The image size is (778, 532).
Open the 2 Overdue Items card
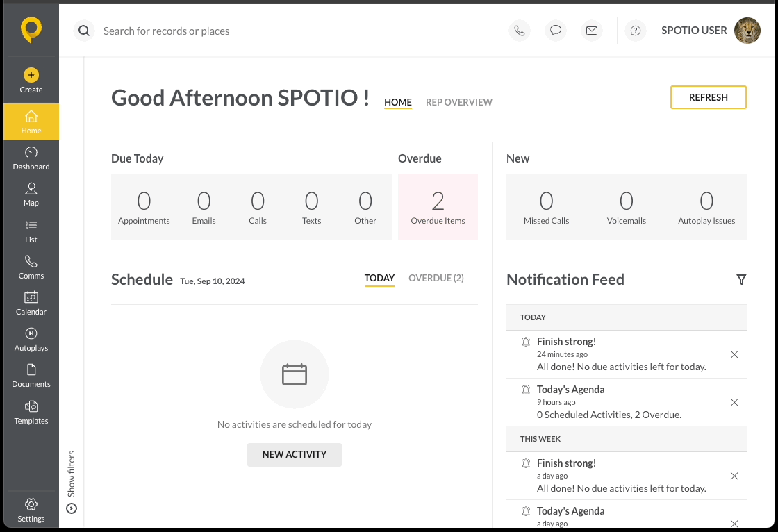[438, 206]
